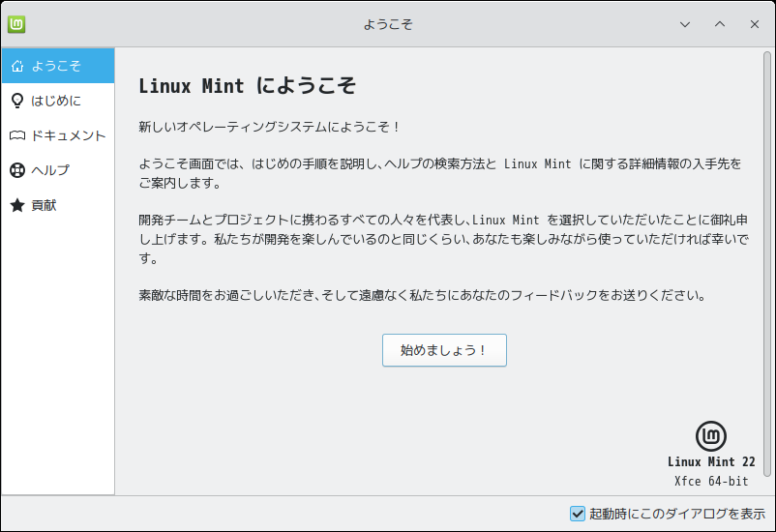
Task: Click the Linux Mint にようこそ heading
Action: click(x=248, y=85)
